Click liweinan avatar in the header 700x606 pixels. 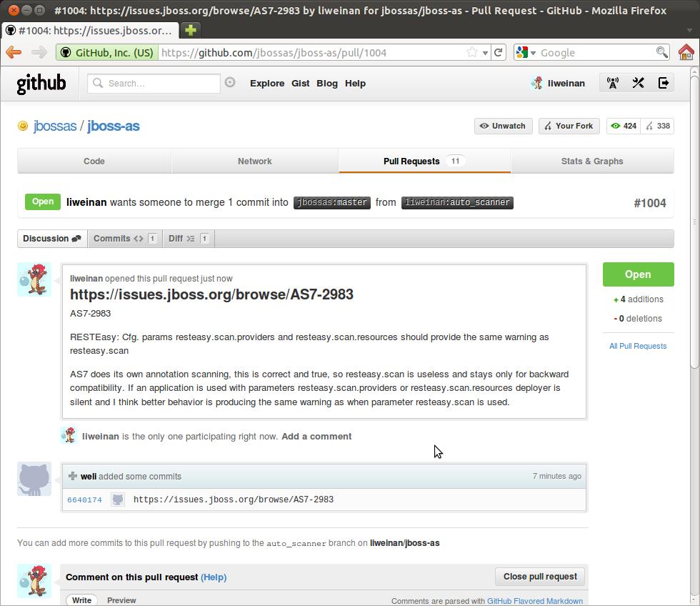[537, 83]
